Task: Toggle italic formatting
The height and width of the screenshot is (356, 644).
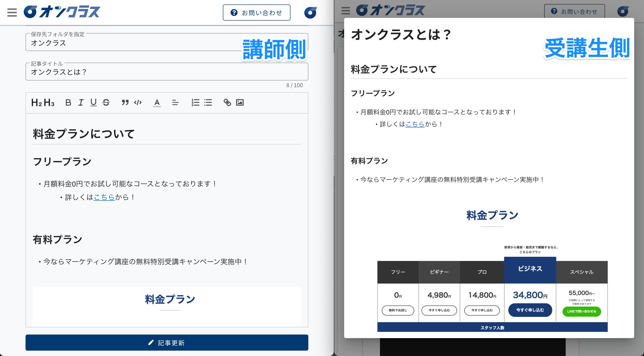Action: pyautogui.click(x=81, y=102)
